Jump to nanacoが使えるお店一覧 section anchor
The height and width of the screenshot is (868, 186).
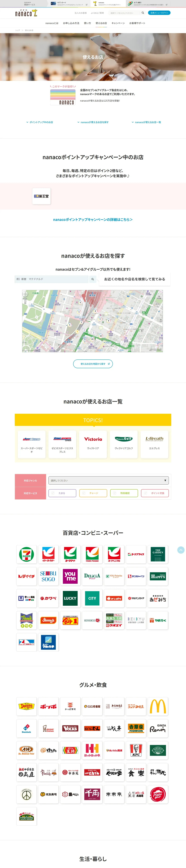pyautogui.click(x=146, y=122)
